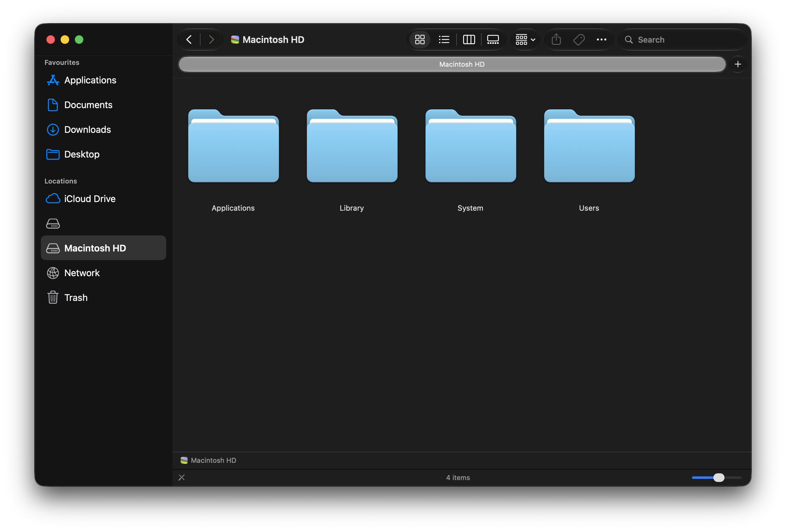
Task: Click the Favourites section header
Action: coord(62,63)
